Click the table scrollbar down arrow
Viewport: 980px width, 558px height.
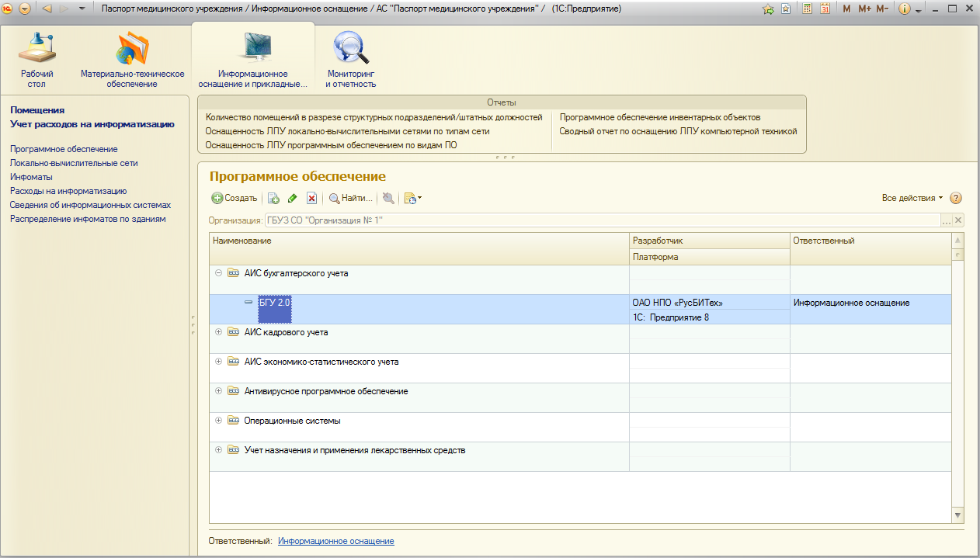click(x=957, y=515)
